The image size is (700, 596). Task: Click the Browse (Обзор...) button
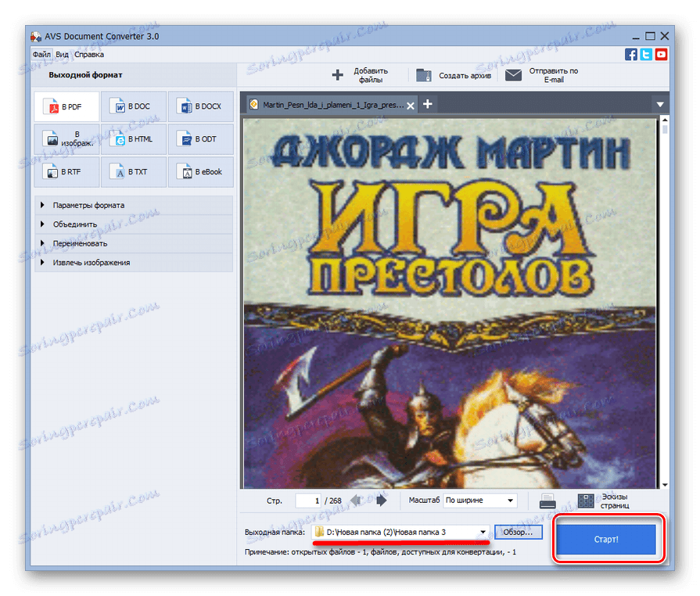point(518,532)
